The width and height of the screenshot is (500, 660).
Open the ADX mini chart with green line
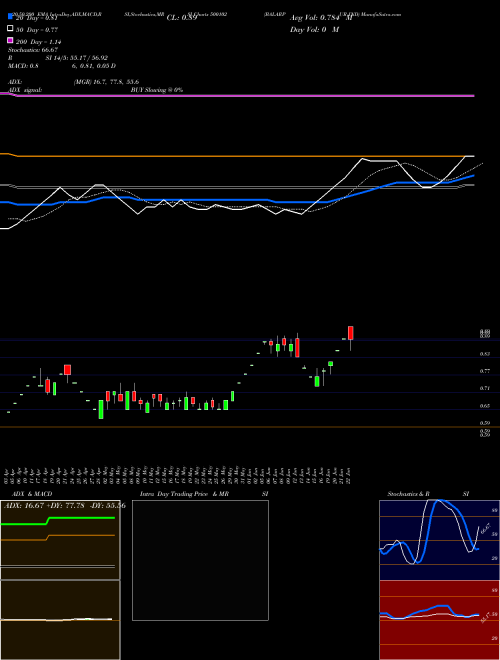click(x=60, y=540)
